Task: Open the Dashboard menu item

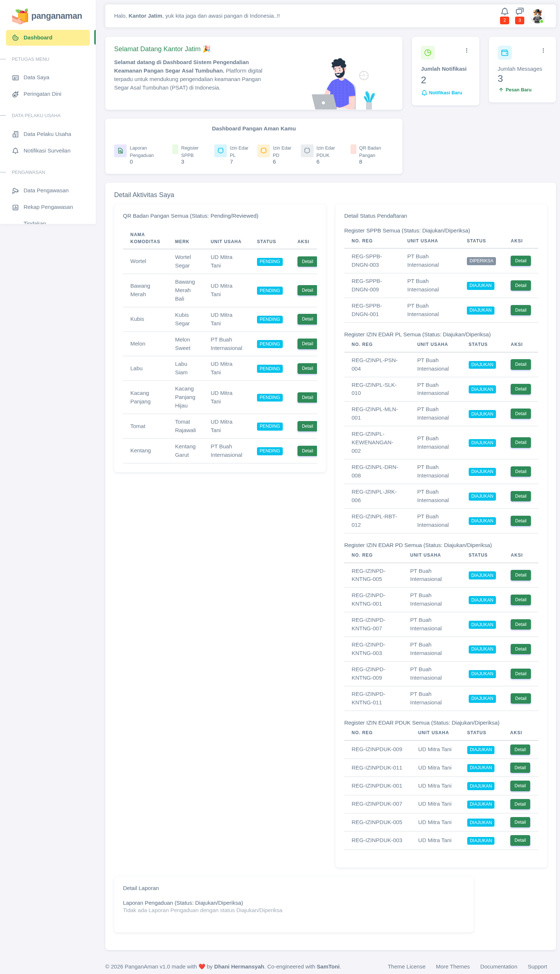Action: 48,38
